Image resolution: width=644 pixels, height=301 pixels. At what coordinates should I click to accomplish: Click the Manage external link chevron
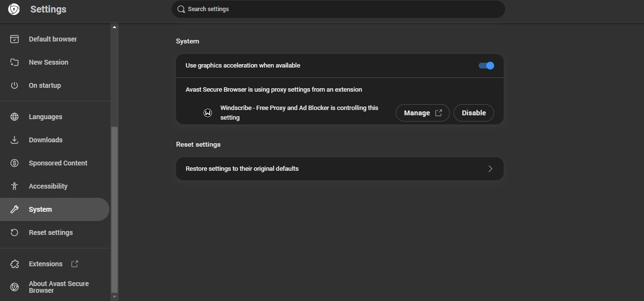tap(438, 112)
